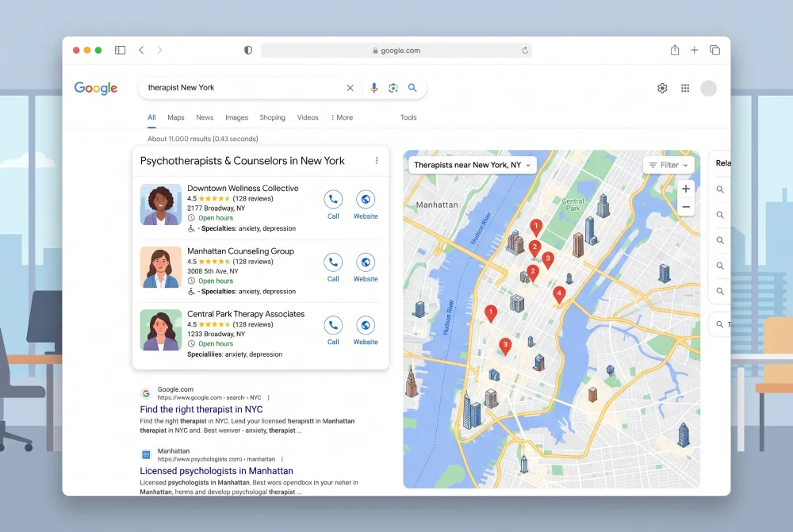The image size is (793, 532).
Task: Open the account avatar
Action: pos(708,88)
